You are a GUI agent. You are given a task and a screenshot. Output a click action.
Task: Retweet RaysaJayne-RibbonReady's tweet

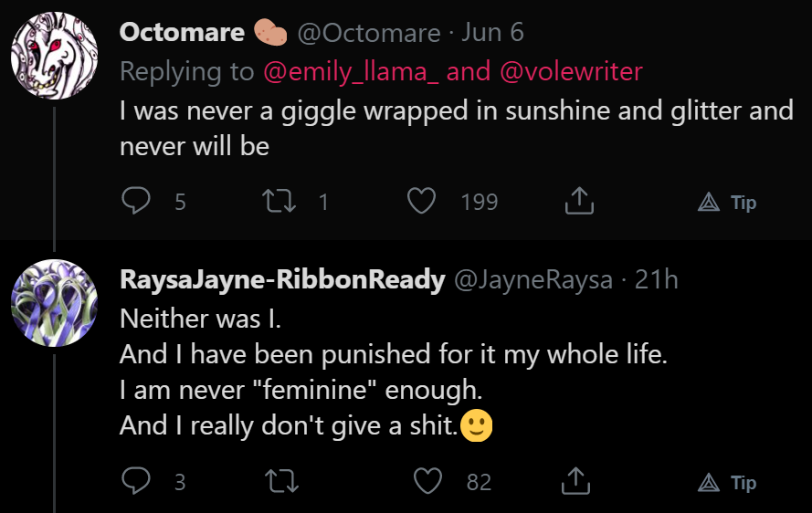[x=281, y=481]
